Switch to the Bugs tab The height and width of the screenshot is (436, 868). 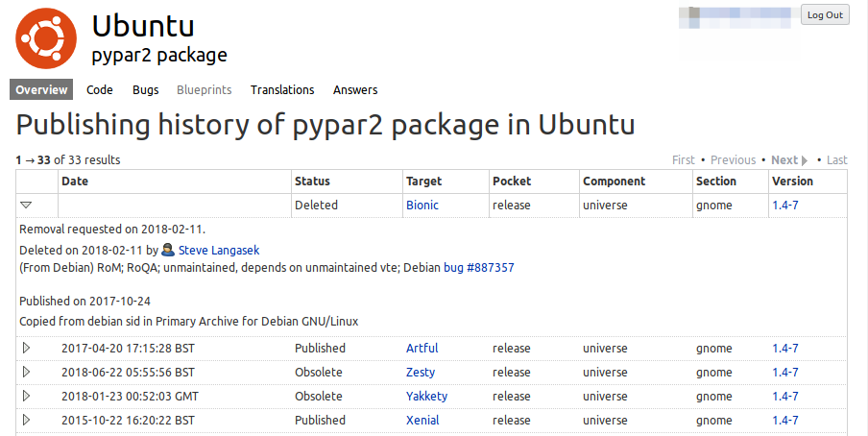tap(146, 89)
